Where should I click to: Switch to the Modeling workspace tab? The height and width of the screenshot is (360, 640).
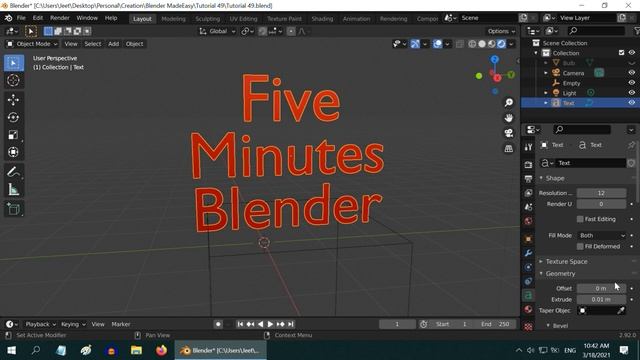[x=173, y=19]
